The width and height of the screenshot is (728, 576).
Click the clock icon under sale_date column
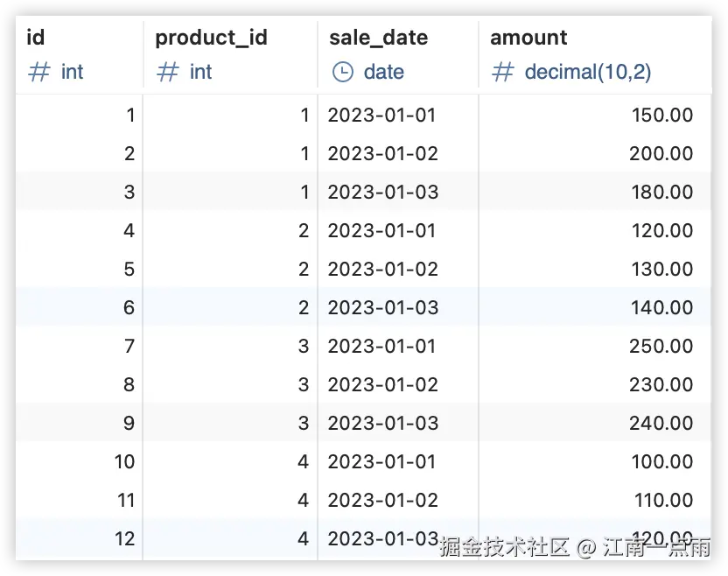[343, 72]
